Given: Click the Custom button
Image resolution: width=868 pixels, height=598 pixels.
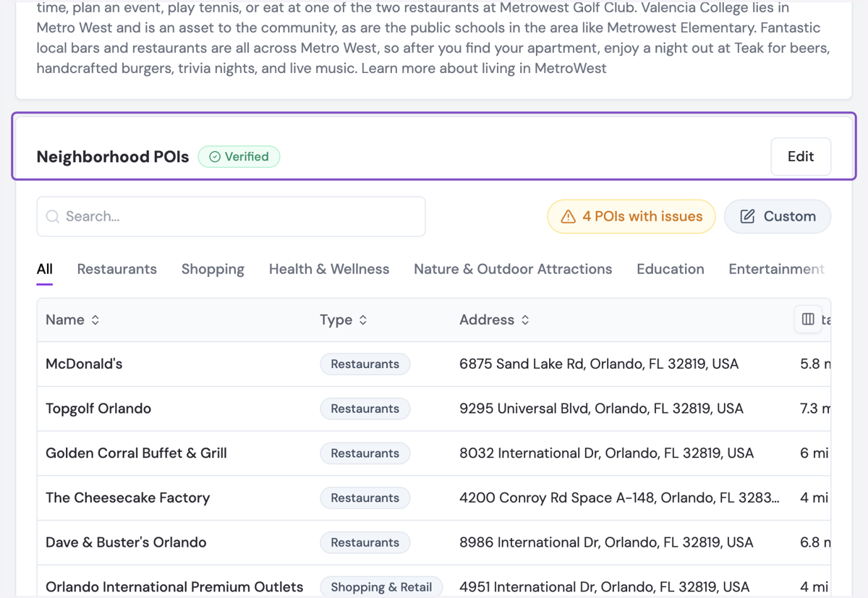Looking at the screenshot, I should coord(778,216).
